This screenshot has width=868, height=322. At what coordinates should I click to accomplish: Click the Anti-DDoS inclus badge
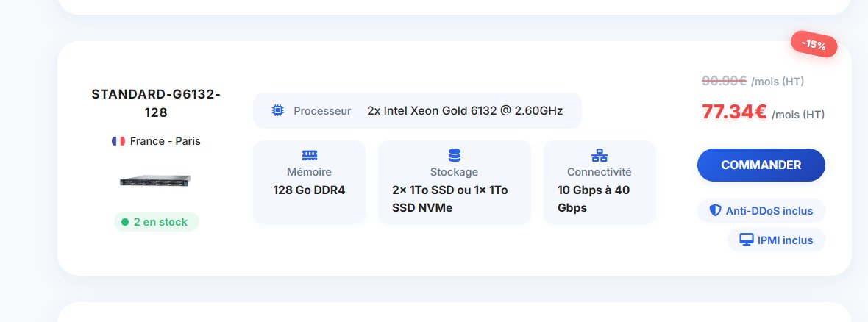[761, 211]
